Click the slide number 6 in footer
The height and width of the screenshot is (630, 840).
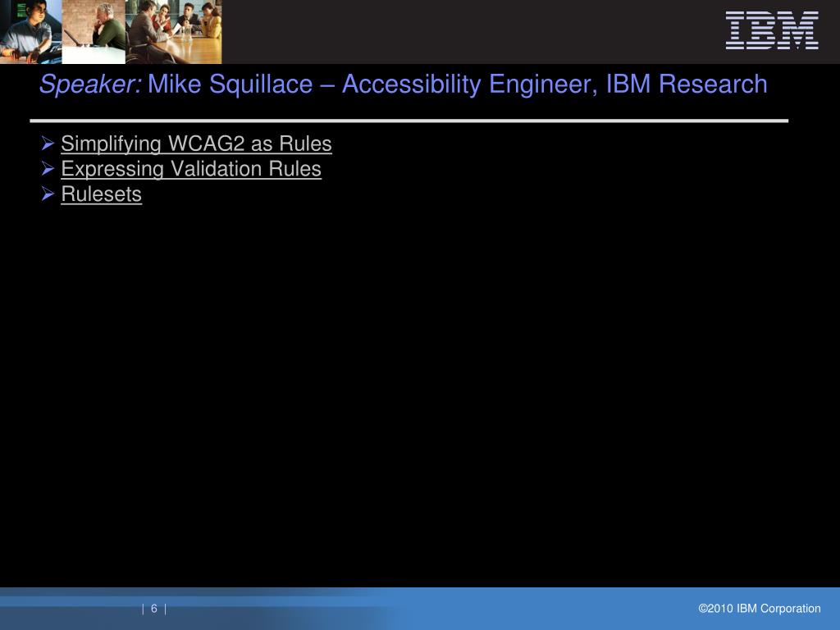(154, 609)
